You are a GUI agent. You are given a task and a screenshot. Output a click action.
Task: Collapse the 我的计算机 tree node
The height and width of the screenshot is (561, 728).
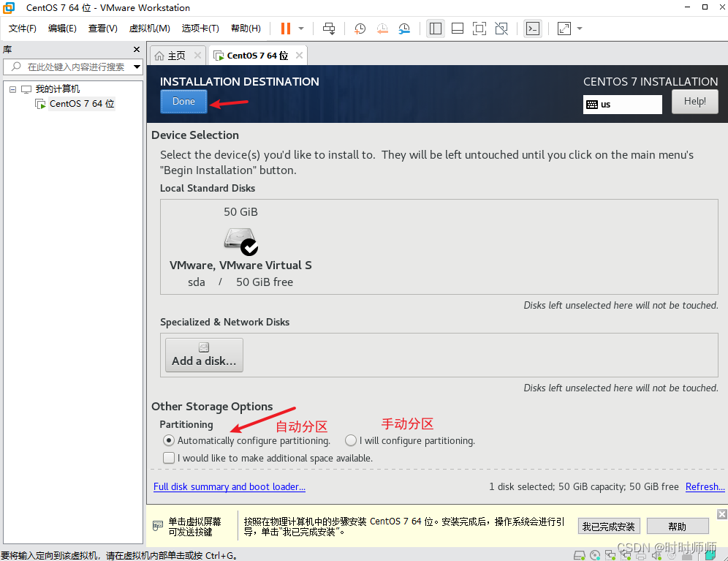(13, 89)
